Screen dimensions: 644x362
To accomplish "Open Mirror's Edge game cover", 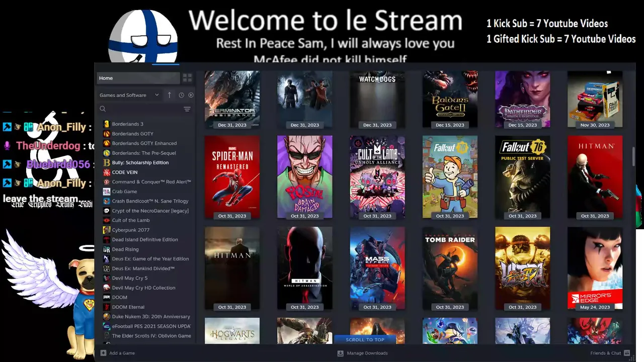I will [x=595, y=268].
